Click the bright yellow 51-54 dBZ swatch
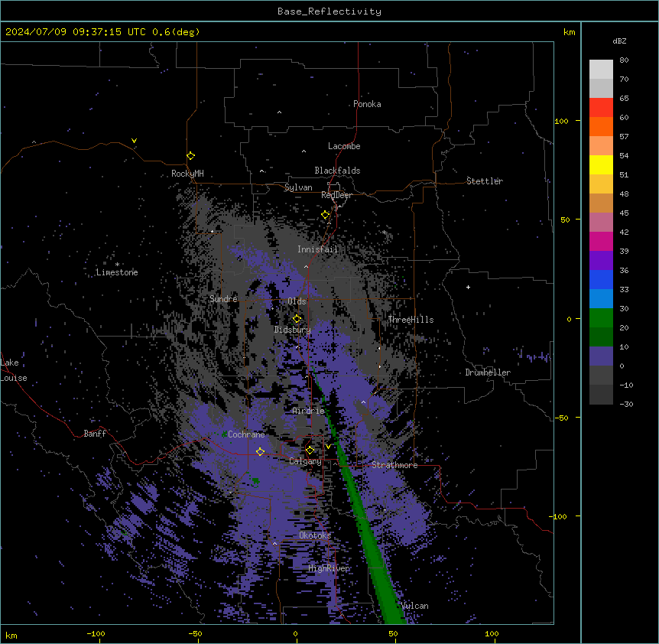Viewport: 659px width, 644px height. click(x=601, y=164)
